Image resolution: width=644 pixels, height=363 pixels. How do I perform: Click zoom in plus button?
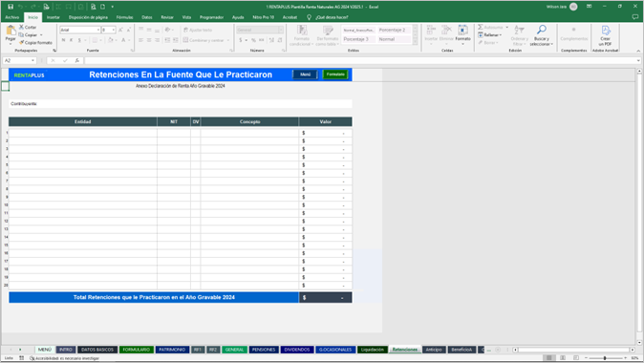point(625,358)
